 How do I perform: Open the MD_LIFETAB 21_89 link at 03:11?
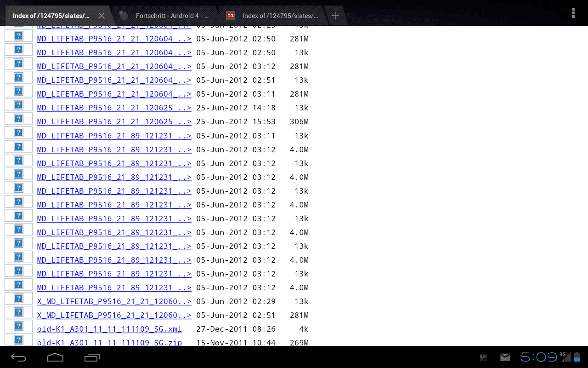114,136
